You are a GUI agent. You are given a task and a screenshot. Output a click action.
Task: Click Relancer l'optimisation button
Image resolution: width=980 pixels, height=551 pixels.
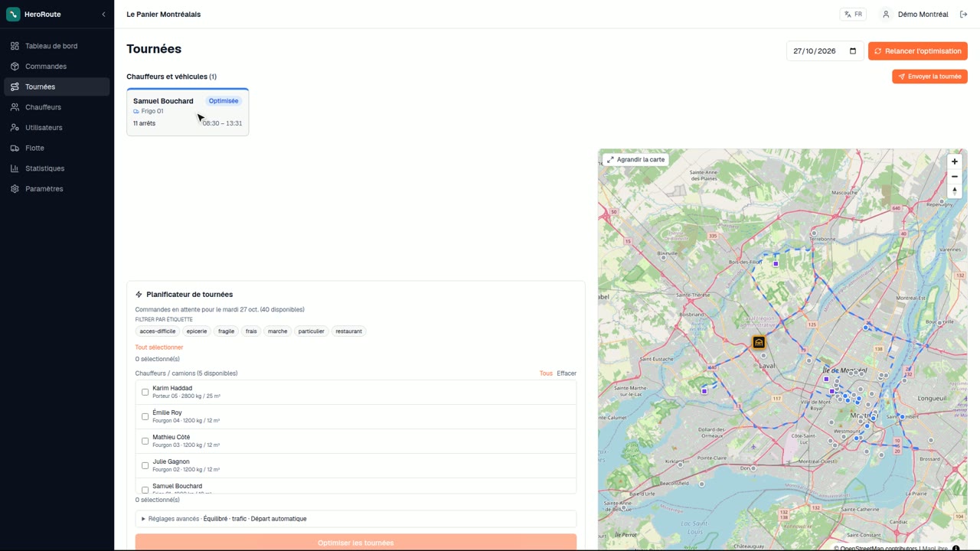[x=918, y=51]
